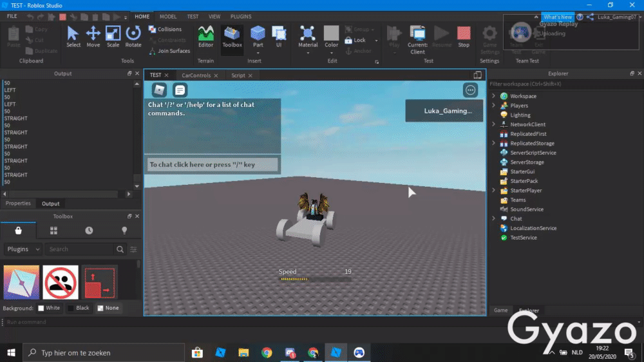
Task: Open the Toolbox inventory (bag) tab
Action: 18,231
